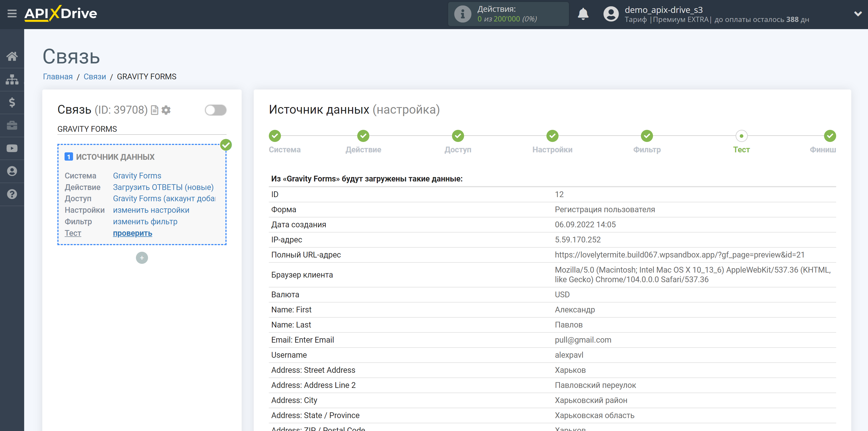868x431 pixels.
Task: Open connection settings gear icon
Action: pos(166,110)
